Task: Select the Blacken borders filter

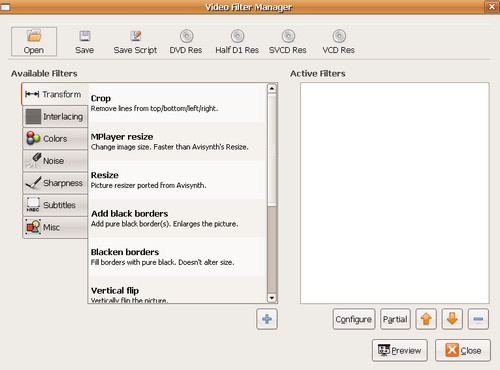Action: coord(177,257)
